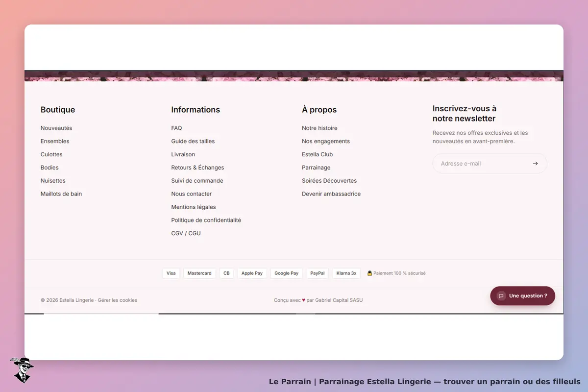Click the Godfather logo avatar
This screenshot has height=392, width=588.
pyautogui.click(x=22, y=370)
